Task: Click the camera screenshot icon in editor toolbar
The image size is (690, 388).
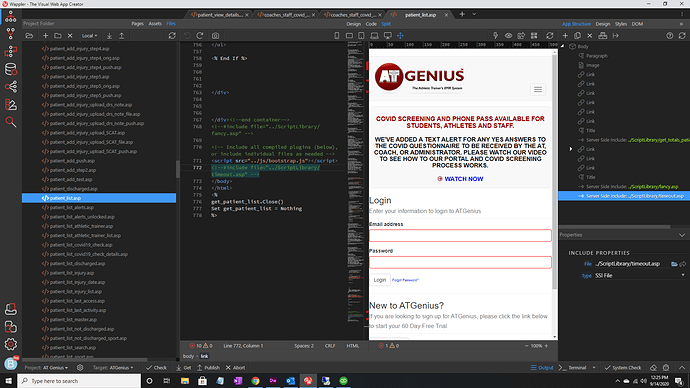Action: pyautogui.click(x=215, y=36)
